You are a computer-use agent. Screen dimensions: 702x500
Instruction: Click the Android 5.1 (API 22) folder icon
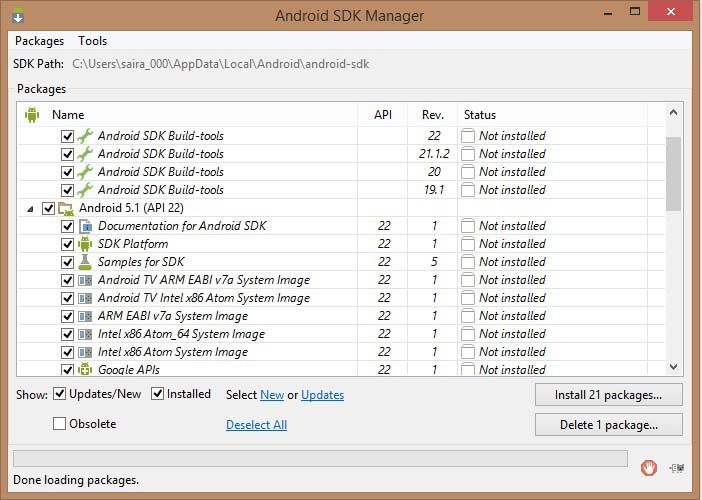[x=66, y=208]
